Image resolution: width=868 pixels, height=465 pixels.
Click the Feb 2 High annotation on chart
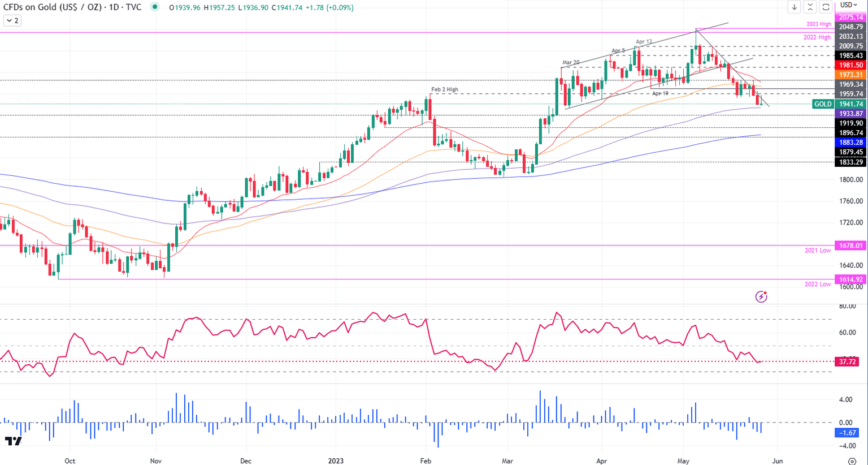(444, 89)
